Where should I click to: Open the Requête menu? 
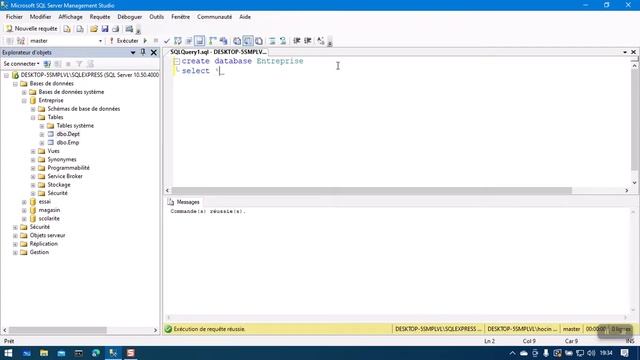100,17
